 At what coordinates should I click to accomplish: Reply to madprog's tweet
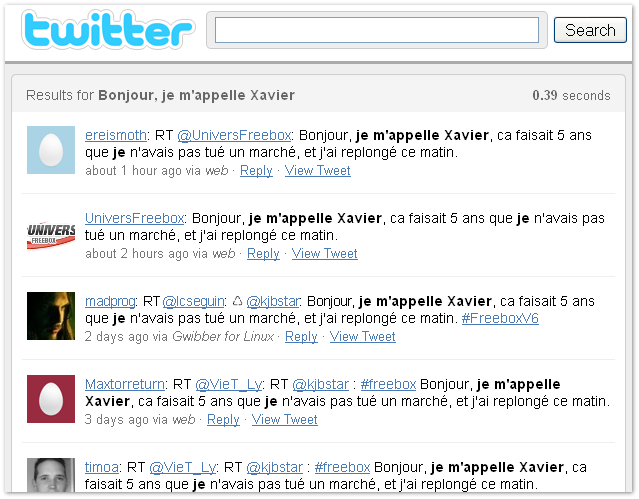301,336
